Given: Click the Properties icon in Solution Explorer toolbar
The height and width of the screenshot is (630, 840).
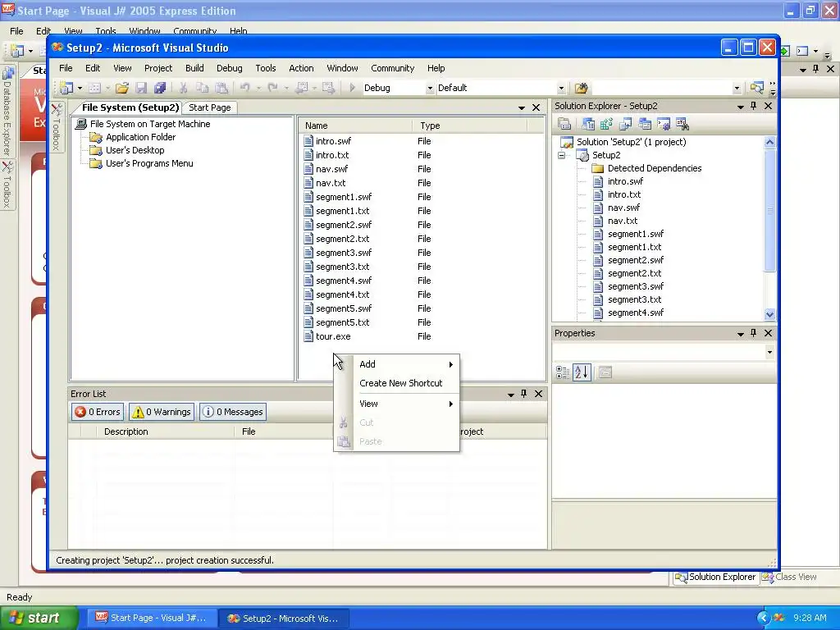Looking at the screenshot, I should tap(564, 125).
